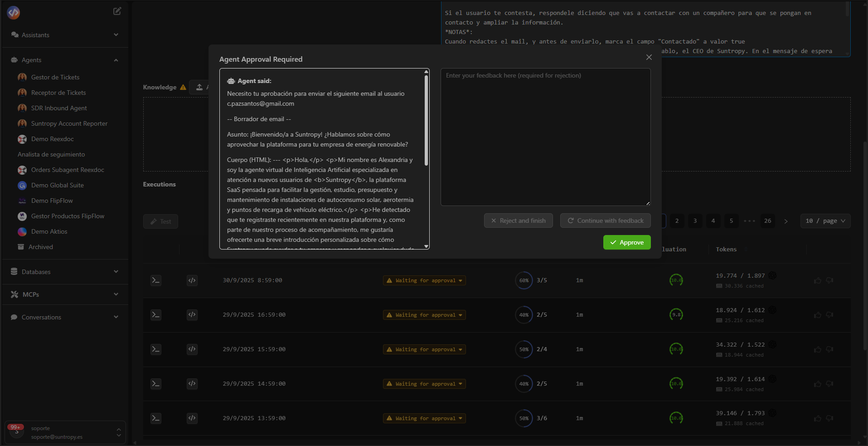The width and height of the screenshot is (868, 446).
Task: Thumbs up the 29/9/2025 16:59:00 execution
Action: 818,315
